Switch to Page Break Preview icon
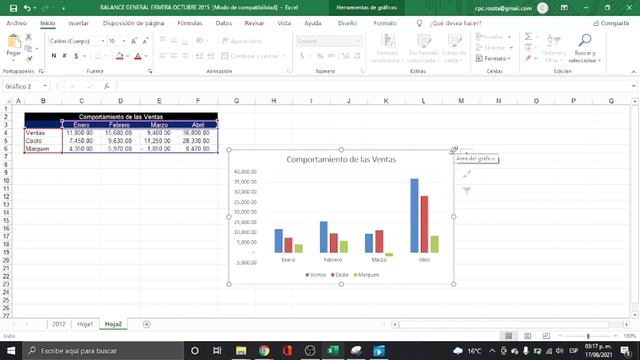Image resolution: width=640 pixels, height=360 pixels. coord(546,336)
